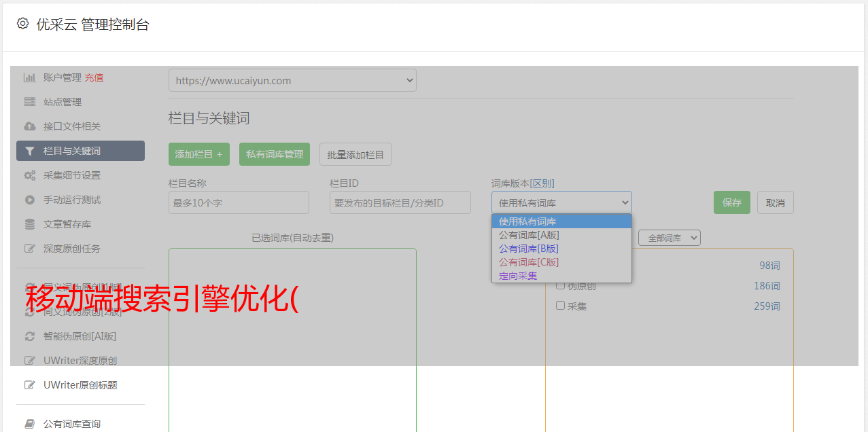868x432 pixels.
Task: Choose 使用私有词库 from the dropdown list
Action: [x=561, y=221]
